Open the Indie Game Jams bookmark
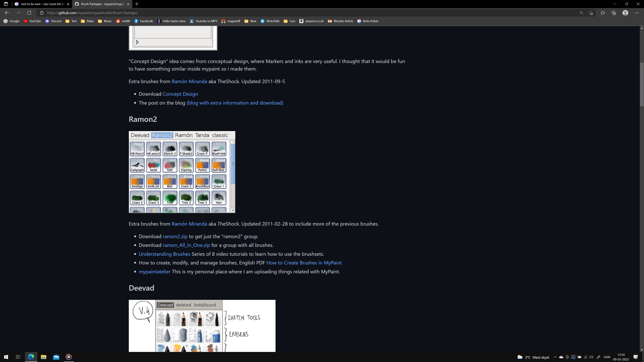Image resolution: width=644 pixels, height=362 pixels. (171, 21)
